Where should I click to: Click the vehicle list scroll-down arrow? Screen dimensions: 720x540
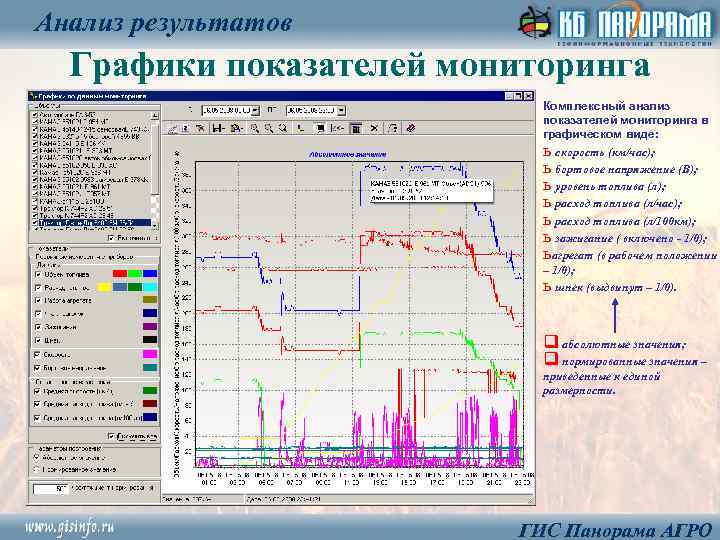click(155, 225)
